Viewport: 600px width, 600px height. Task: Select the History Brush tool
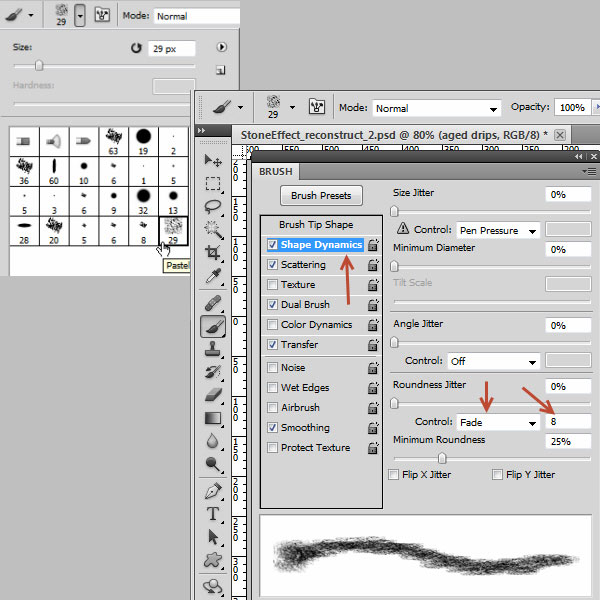click(x=213, y=372)
